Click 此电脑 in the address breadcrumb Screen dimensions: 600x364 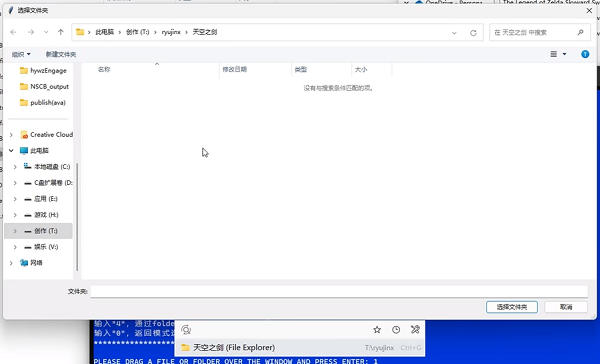coord(104,32)
